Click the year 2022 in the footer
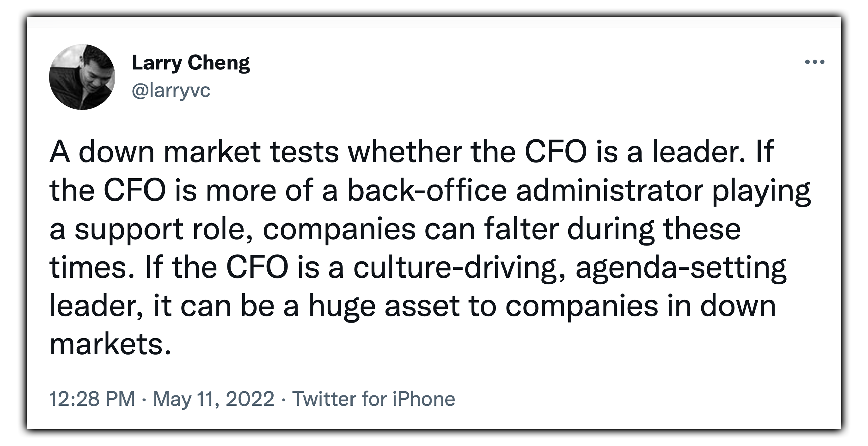The image size is (868, 446). (250, 399)
